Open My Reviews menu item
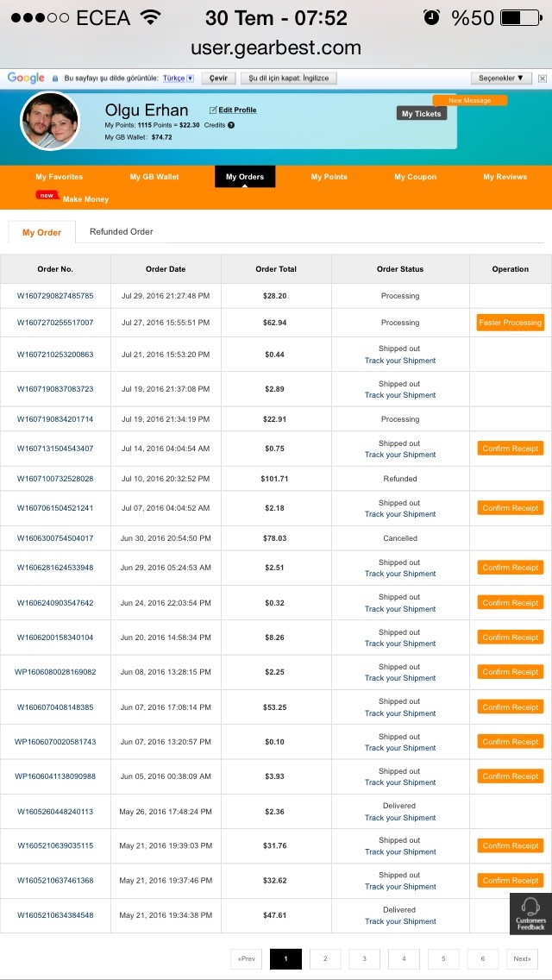 (505, 177)
